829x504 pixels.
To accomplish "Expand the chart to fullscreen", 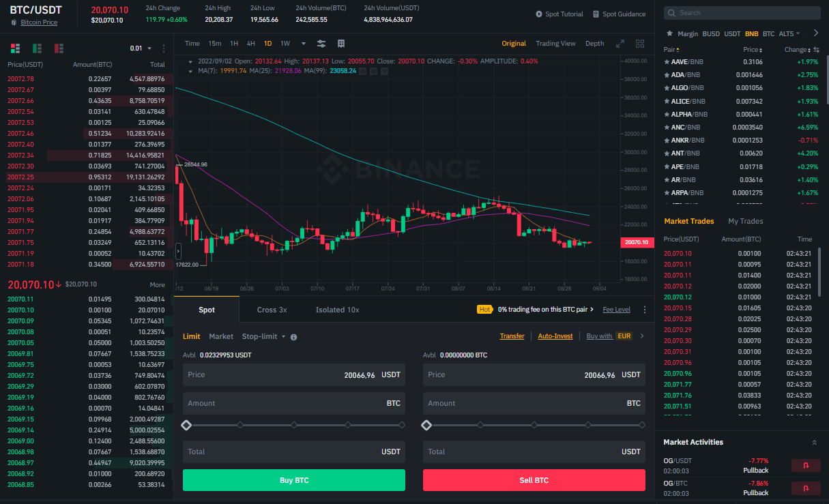I will [620, 43].
